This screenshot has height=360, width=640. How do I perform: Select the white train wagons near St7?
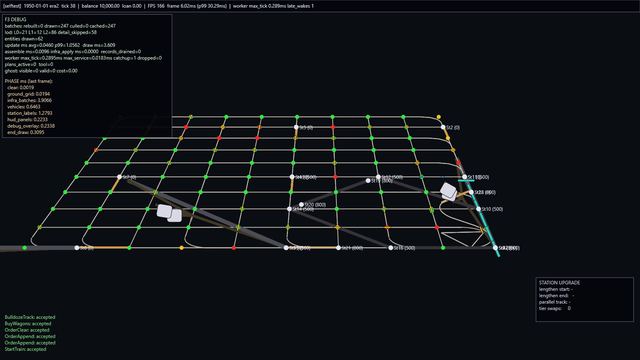169,213
